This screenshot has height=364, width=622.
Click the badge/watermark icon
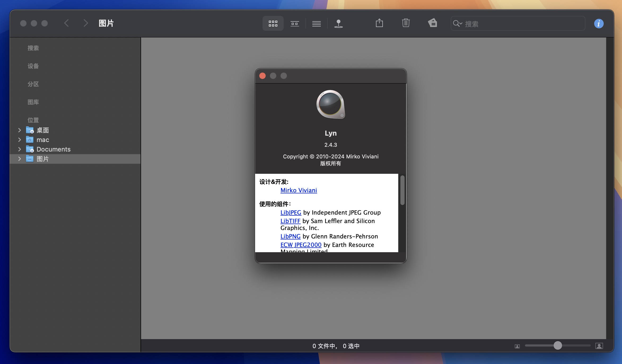pos(432,23)
